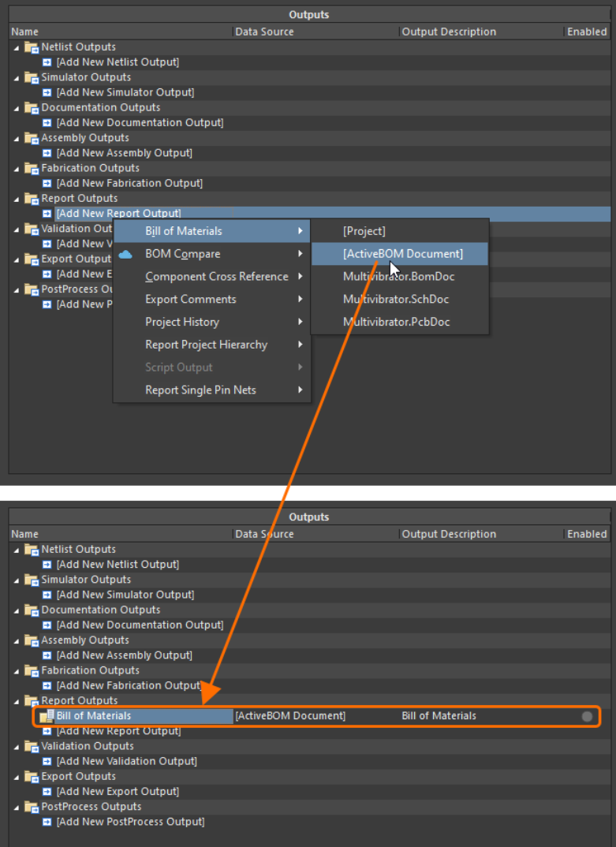The width and height of the screenshot is (616, 847).
Task: Click the plus icon beside Add New Validation Output in the bottom panel
Action: [47, 761]
